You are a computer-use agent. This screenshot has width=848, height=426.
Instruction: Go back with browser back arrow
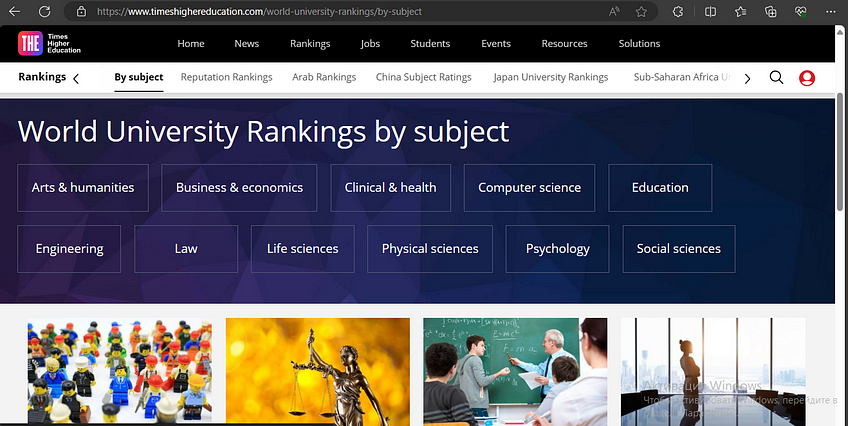[x=15, y=11]
